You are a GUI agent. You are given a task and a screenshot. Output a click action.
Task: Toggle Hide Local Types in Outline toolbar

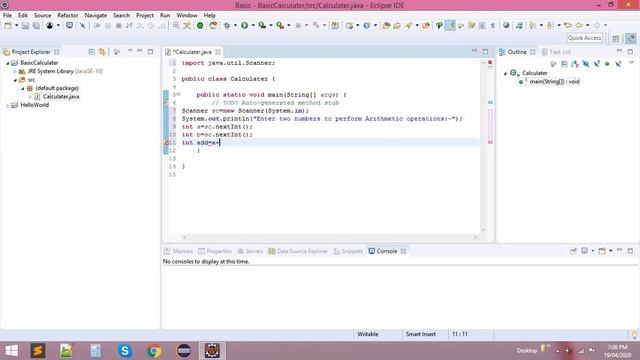(x=618, y=64)
